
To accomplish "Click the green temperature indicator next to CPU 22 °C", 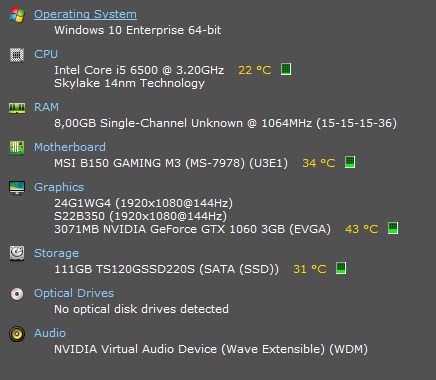I will 286,69.
